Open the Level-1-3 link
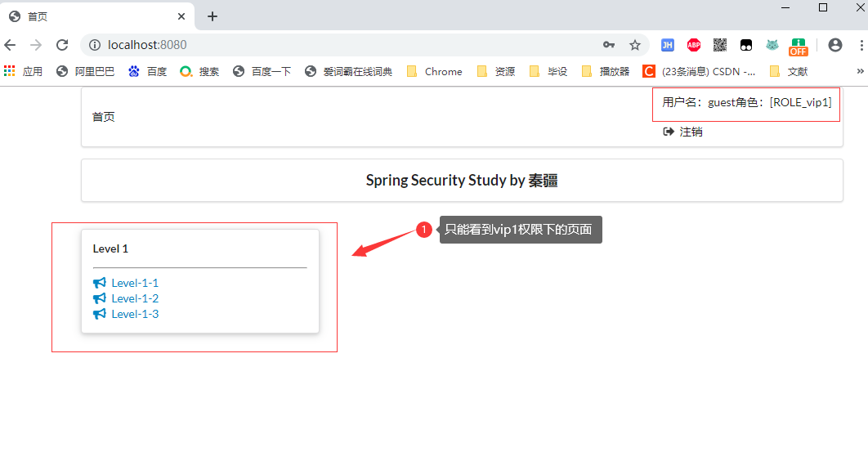Screen dimensions: 868x452 (x=135, y=314)
